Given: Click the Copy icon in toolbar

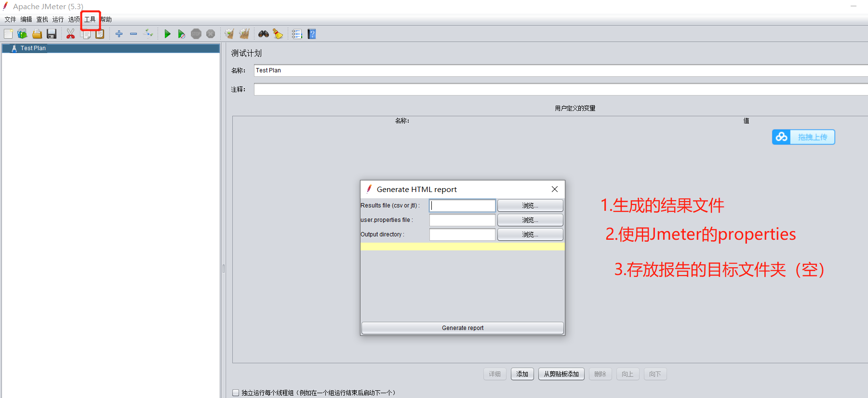Looking at the screenshot, I should pyautogui.click(x=86, y=34).
